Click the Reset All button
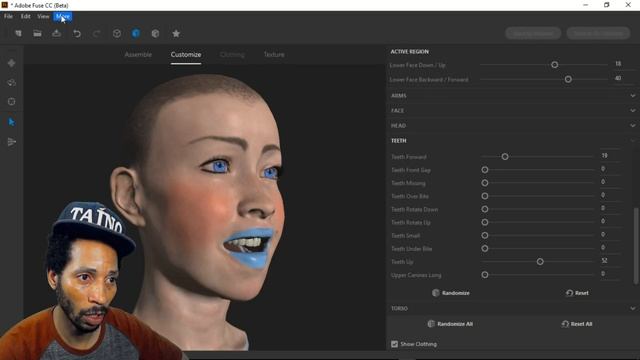The width and height of the screenshot is (640, 360). (577, 324)
